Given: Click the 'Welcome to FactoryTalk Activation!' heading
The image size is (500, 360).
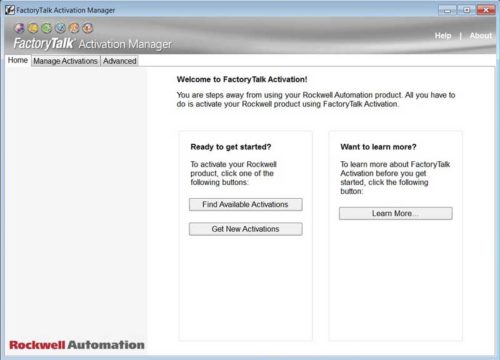Looking at the screenshot, I should pyautogui.click(x=242, y=79).
